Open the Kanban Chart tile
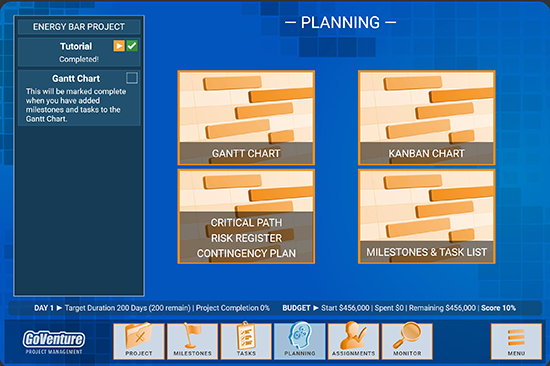The width and height of the screenshot is (550, 366). pyautogui.click(x=427, y=118)
